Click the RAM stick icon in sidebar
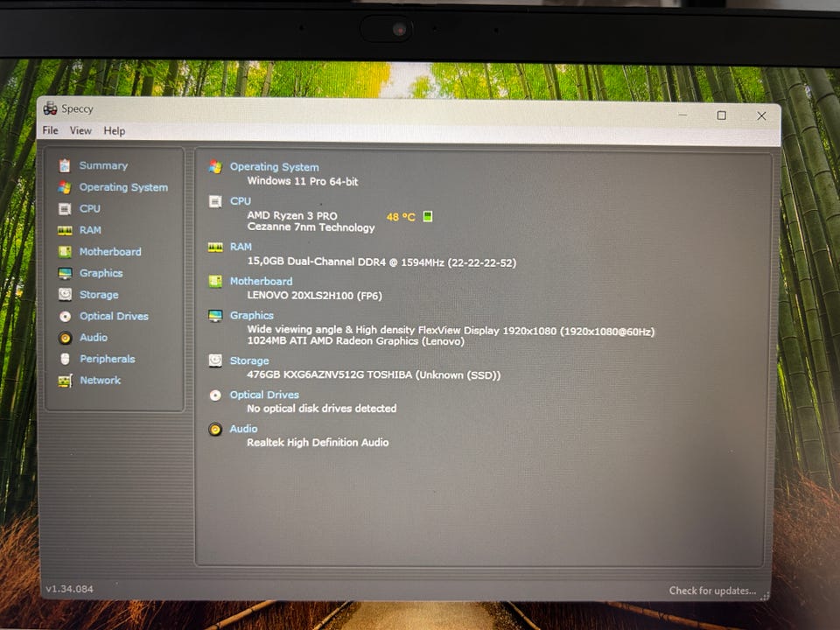Screen dimensions: 840x630 (x=65, y=230)
